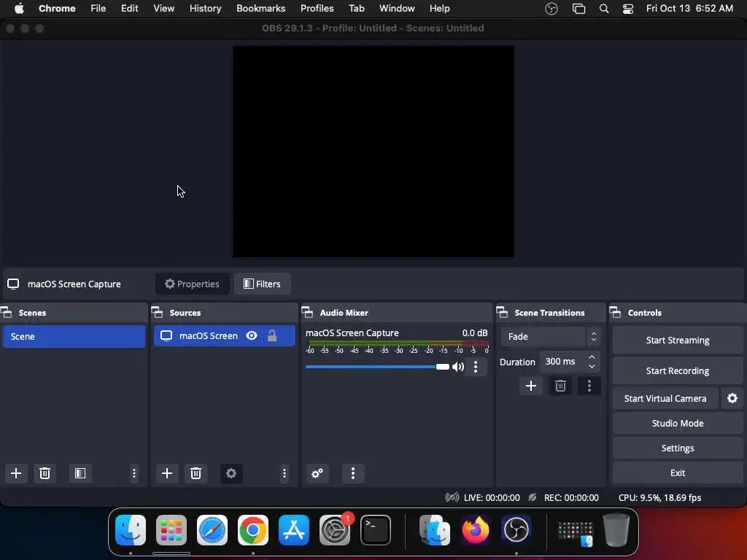This screenshot has height=560, width=747.
Task: Select the Scene entry in Scenes list
Action: [x=74, y=337]
